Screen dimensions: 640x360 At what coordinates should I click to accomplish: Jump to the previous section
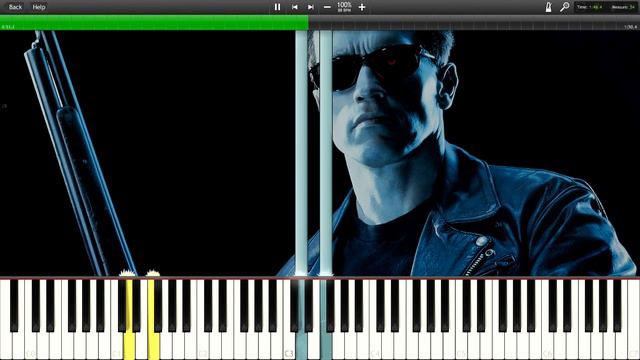click(294, 7)
